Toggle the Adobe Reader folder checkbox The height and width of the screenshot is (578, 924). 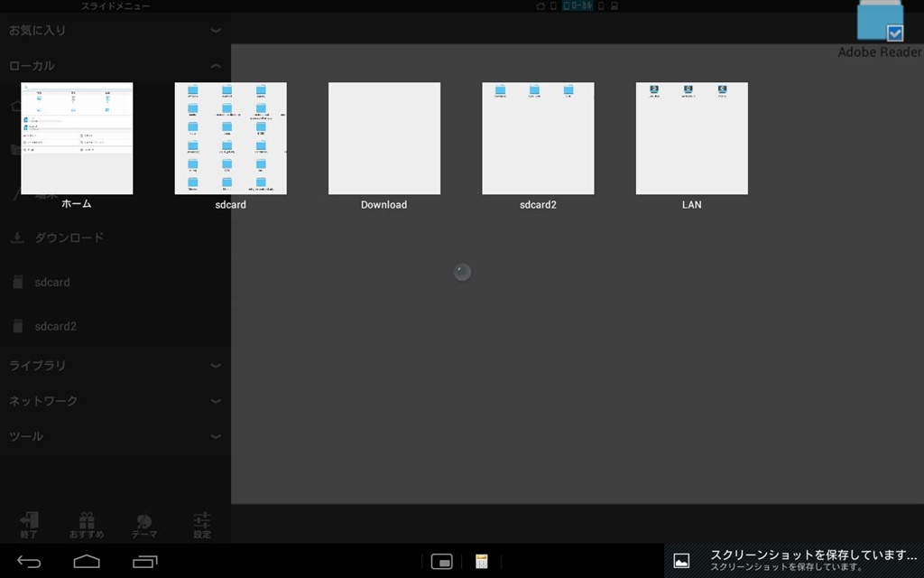pos(894,33)
